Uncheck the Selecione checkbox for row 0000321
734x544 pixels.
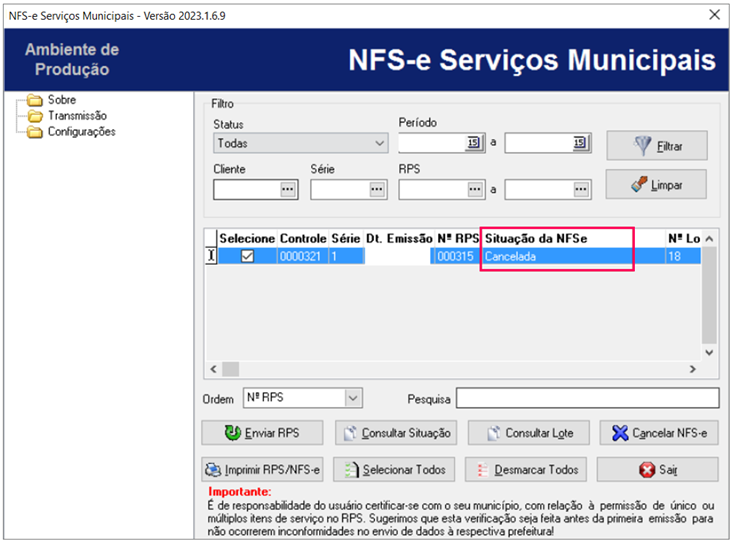click(x=247, y=257)
